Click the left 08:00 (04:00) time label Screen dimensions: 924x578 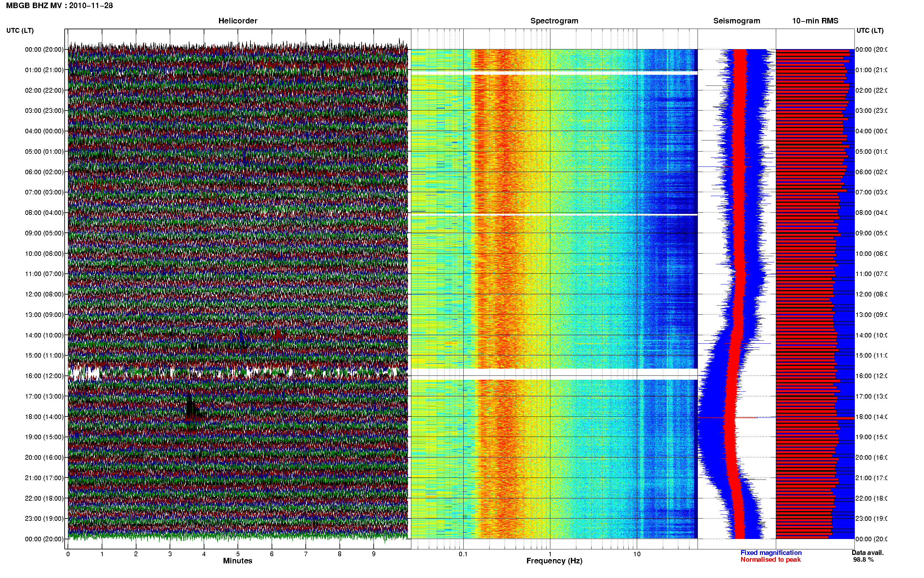44,213
